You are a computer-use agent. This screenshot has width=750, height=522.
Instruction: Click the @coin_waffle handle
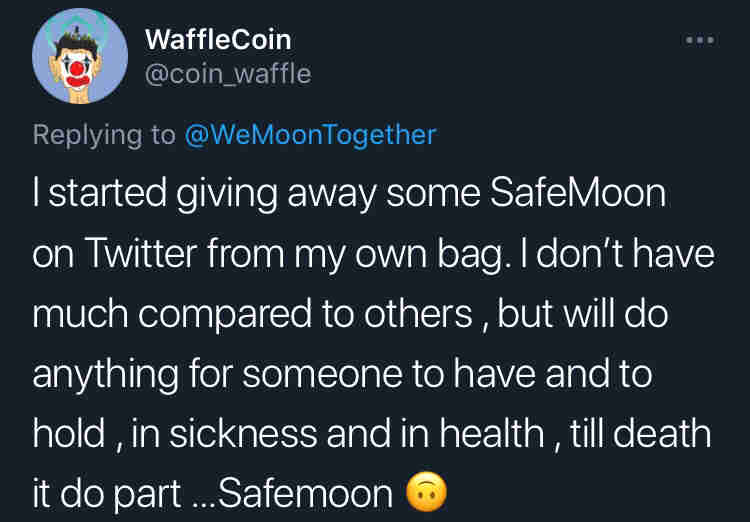pyautogui.click(x=228, y=74)
